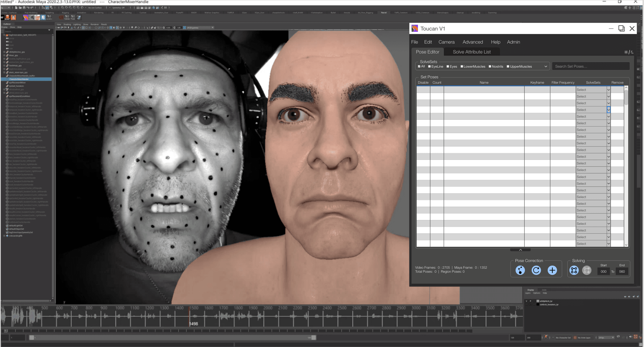The image size is (644, 347).
Task: Toggle V visibility for utilityMesh_lyr layer
Action: (526, 301)
